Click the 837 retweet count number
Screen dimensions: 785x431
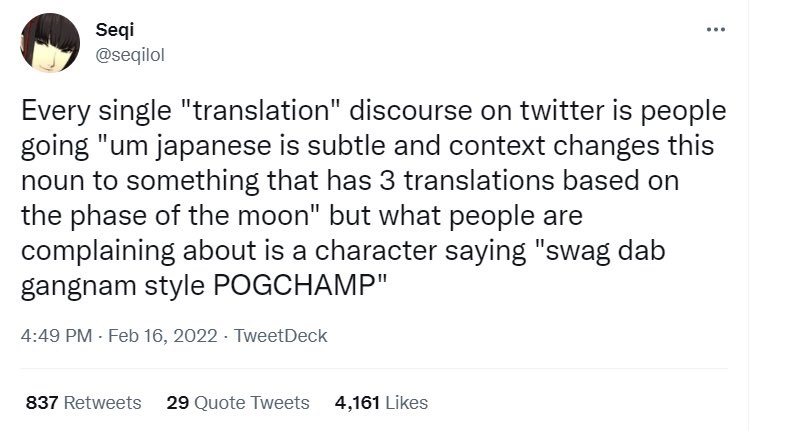(41, 402)
